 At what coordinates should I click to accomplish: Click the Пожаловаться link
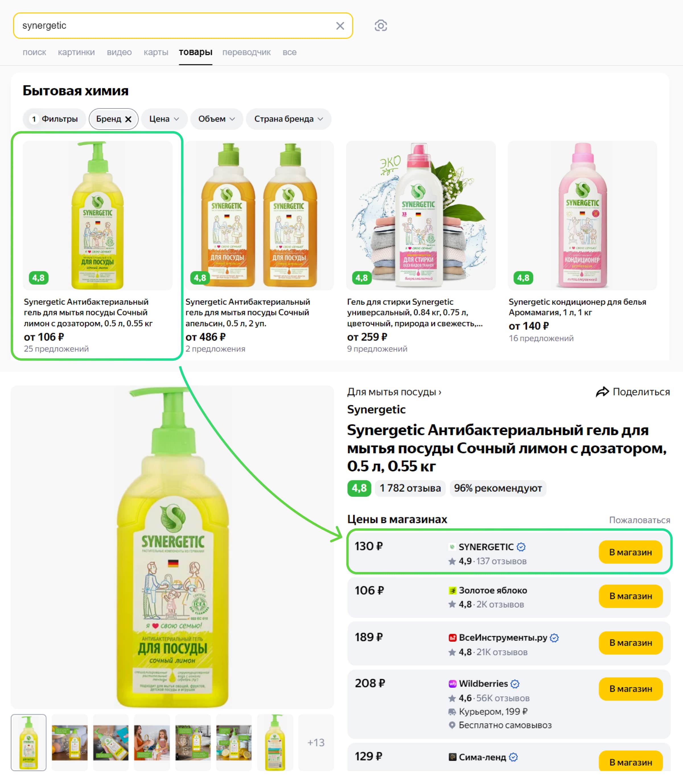639,520
